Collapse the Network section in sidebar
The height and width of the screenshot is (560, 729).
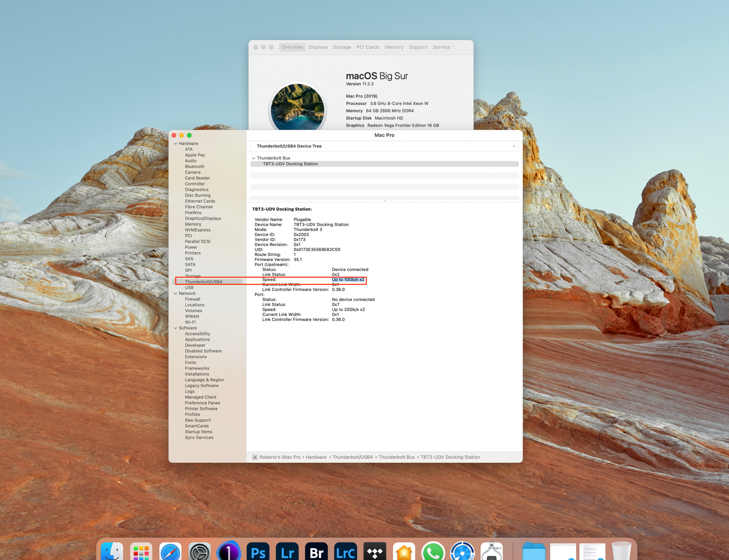point(175,293)
